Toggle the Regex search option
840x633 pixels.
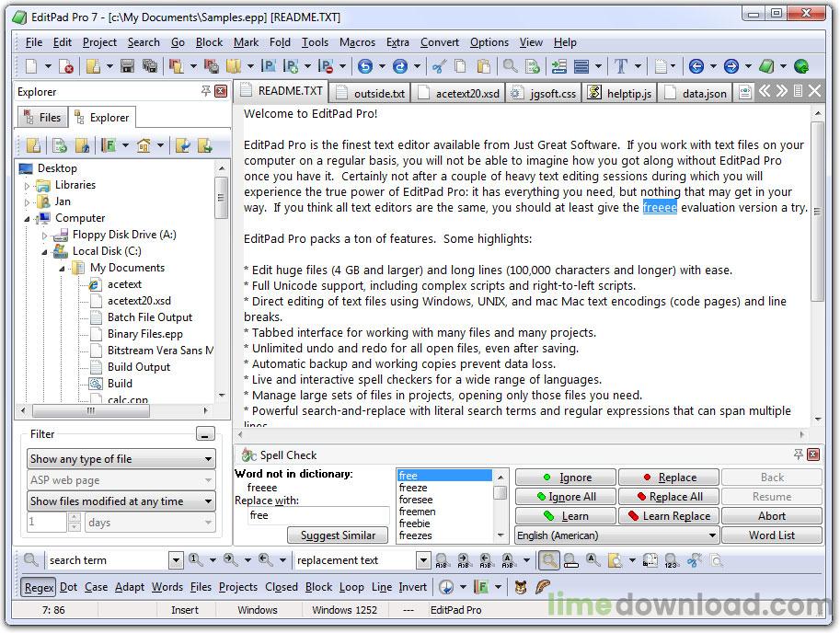click(x=39, y=588)
